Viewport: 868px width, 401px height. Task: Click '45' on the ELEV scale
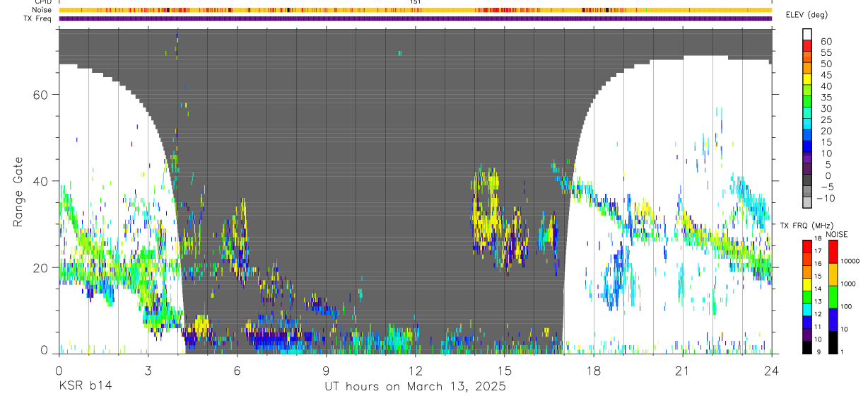click(825, 74)
